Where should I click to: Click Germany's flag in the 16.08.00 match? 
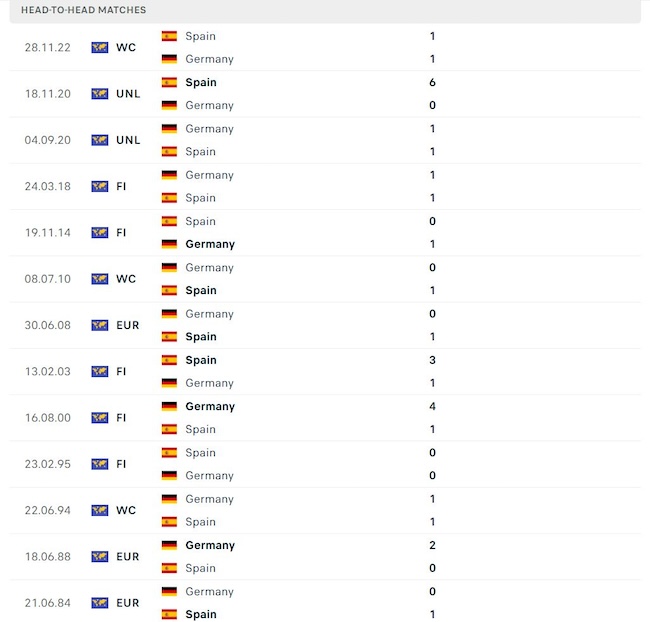(169, 406)
